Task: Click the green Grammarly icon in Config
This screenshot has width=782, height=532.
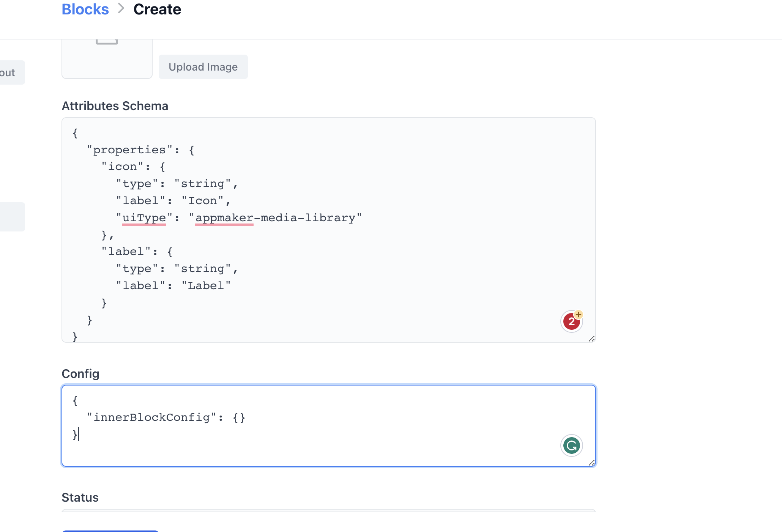Action: coord(571,445)
